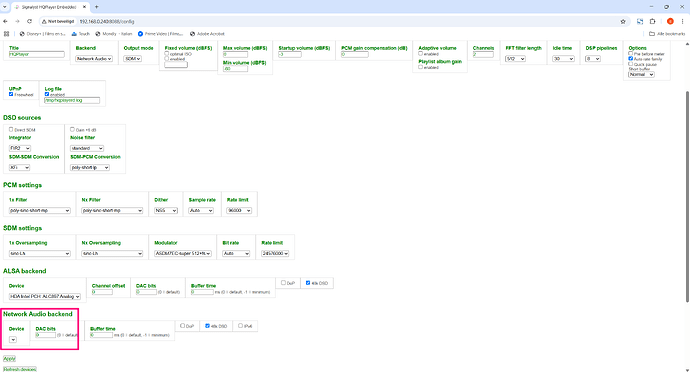
Task: Go back to the previous page
Action: coord(5,21)
